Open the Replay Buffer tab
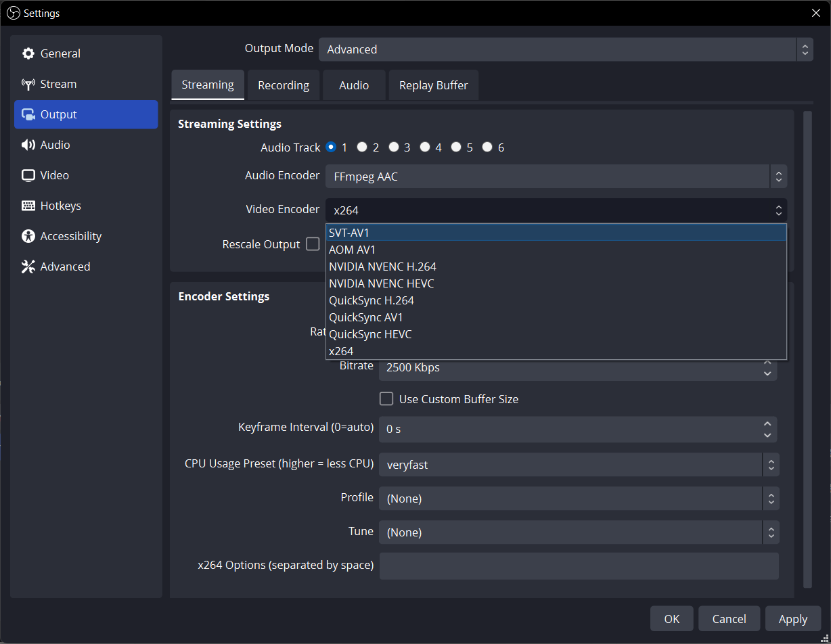Screen dimensions: 831x644 (x=433, y=85)
